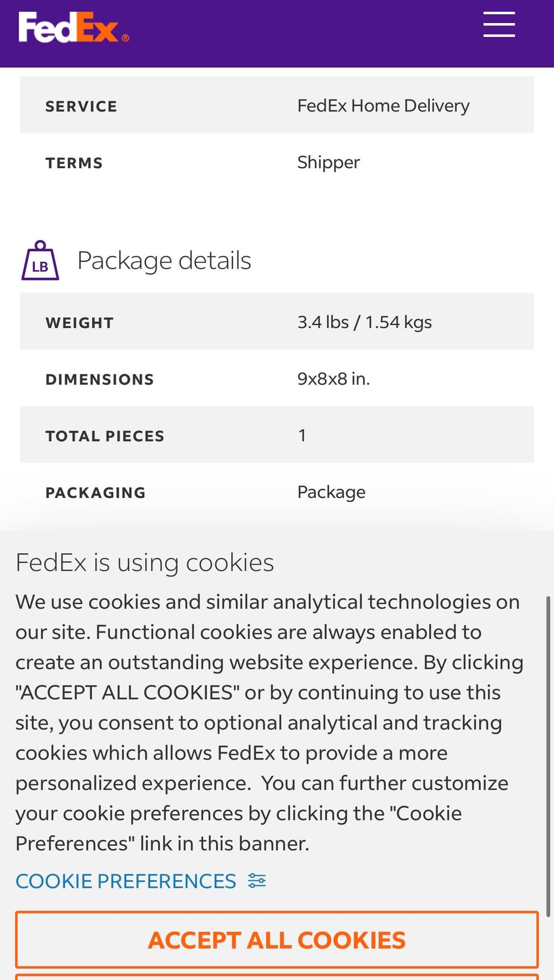Click the DIMENSIONS row label

click(100, 379)
